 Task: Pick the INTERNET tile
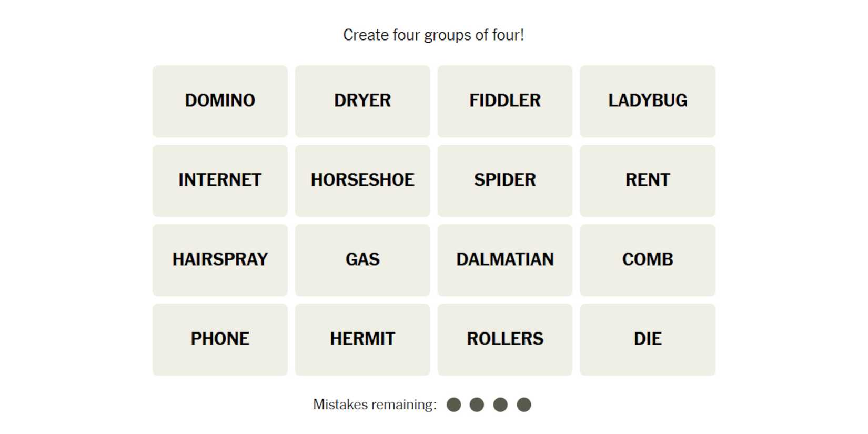[220, 180]
